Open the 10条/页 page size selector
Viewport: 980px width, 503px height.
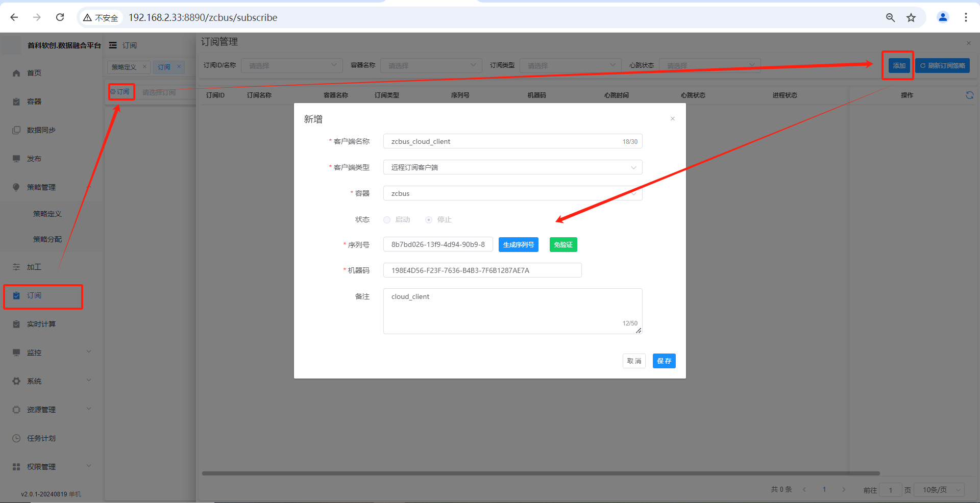click(939, 490)
